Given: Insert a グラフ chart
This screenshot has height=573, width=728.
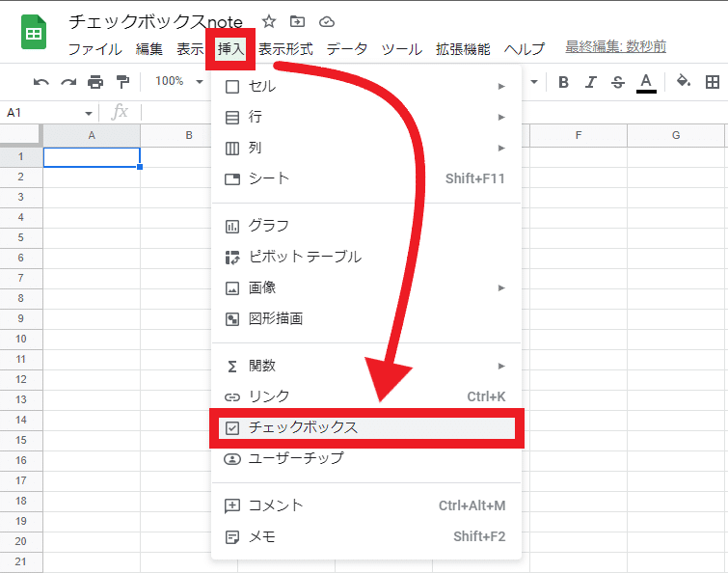Looking at the screenshot, I should tap(365, 226).
